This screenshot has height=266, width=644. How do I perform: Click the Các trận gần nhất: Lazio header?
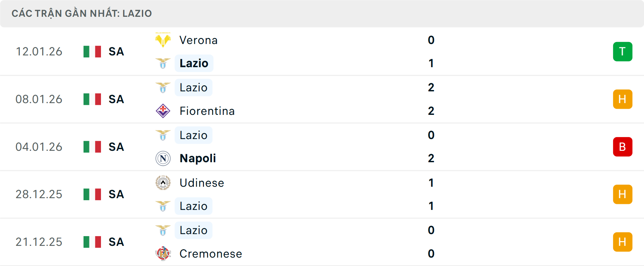coord(82,13)
